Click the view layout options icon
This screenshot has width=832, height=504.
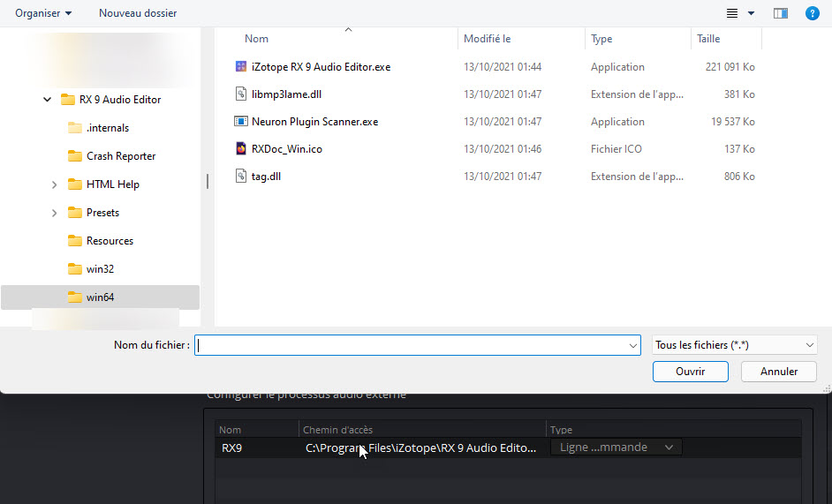coord(732,13)
